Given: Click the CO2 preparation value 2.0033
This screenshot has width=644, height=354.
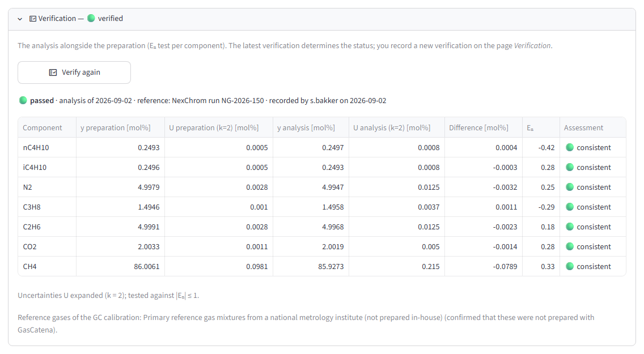Looking at the screenshot, I should coord(149,247).
